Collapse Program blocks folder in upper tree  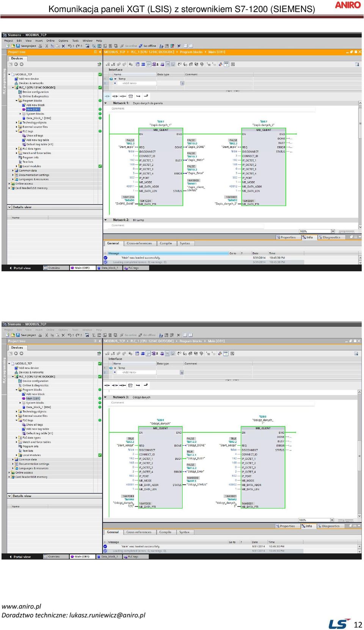[16, 101]
